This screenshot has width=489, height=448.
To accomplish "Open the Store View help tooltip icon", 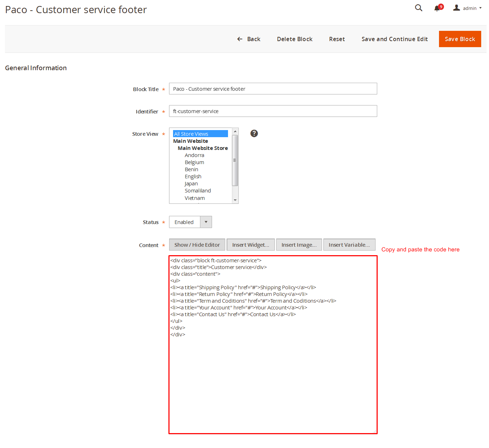I will pos(254,133).
